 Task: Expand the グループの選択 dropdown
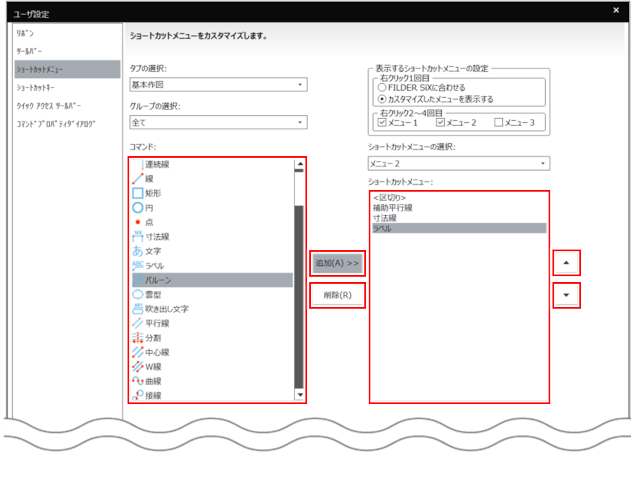pos(217,122)
